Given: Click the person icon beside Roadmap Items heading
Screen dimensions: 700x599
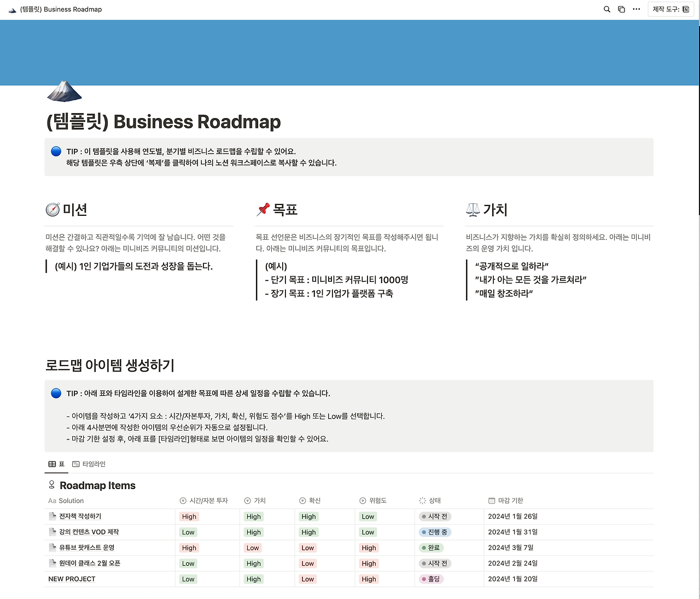Looking at the screenshot, I should 51,485.
